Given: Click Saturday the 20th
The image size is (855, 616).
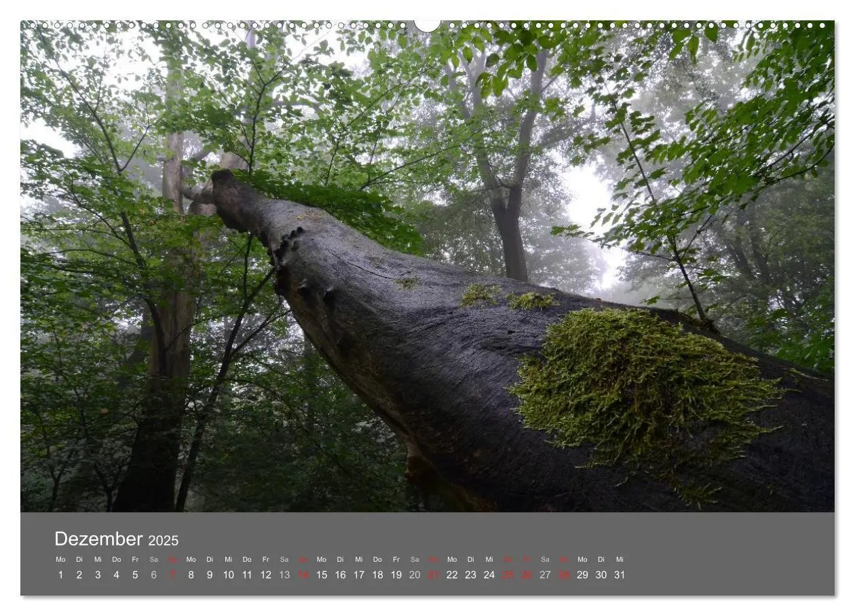Looking at the screenshot, I should point(415,575).
